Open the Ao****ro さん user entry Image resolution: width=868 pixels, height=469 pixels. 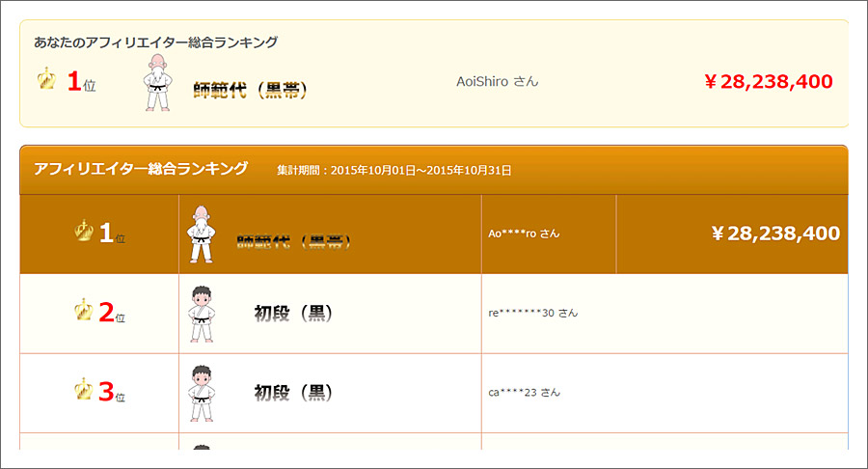523,234
